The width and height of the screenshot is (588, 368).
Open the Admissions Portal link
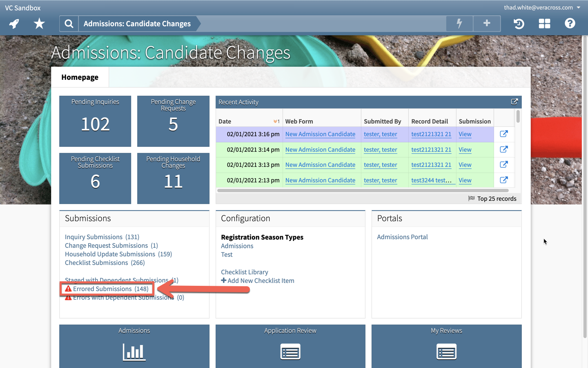pos(402,237)
